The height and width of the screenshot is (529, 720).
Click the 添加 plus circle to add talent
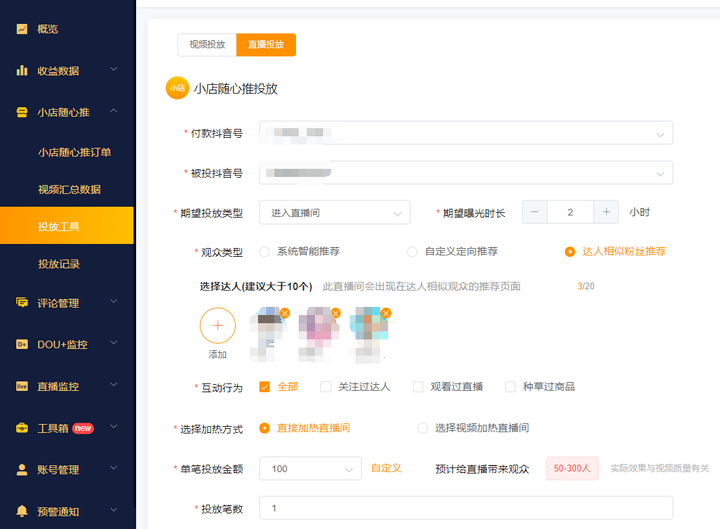pos(218,326)
